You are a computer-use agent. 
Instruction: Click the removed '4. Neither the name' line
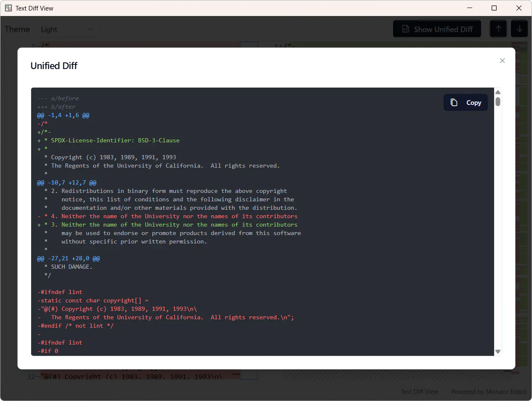[167, 216]
